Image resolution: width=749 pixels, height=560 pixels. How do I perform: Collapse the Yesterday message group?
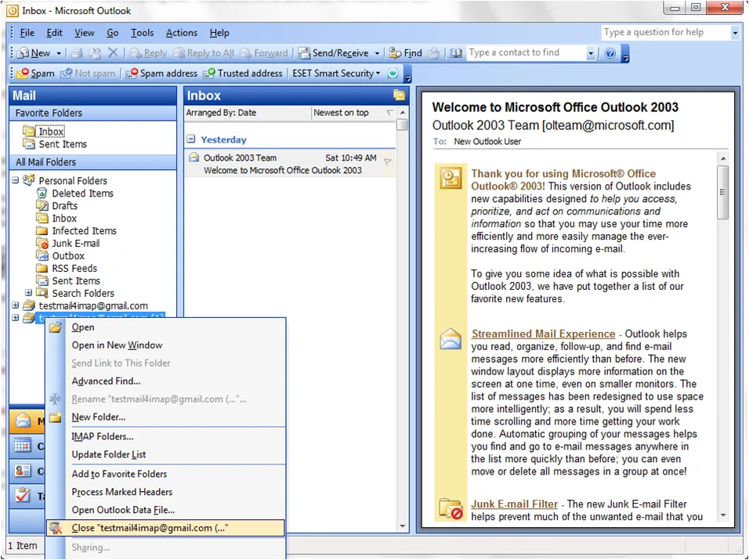coord(190,139)
